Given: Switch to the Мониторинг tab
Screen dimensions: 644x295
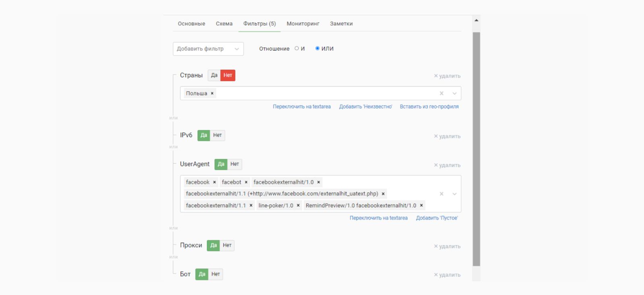Looking at the screenshot, I should [x=303, y=24].
